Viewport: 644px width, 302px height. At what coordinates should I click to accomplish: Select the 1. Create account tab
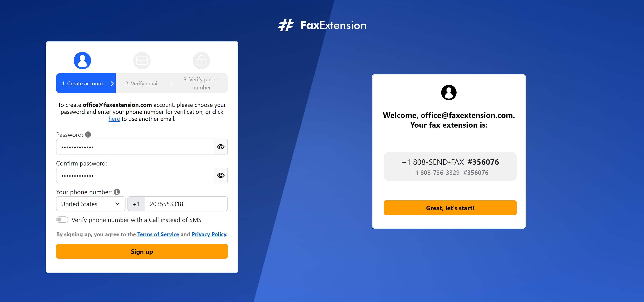click(x=82, y=83)
